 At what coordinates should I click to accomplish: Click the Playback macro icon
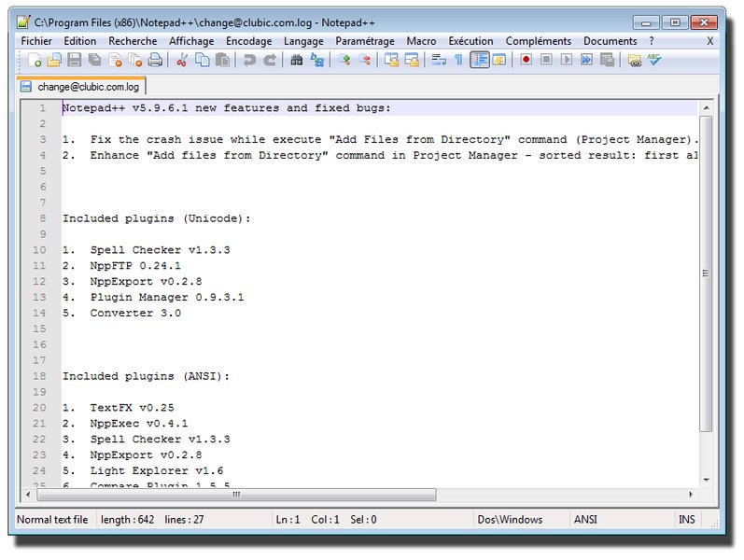[x=566, y=60]
